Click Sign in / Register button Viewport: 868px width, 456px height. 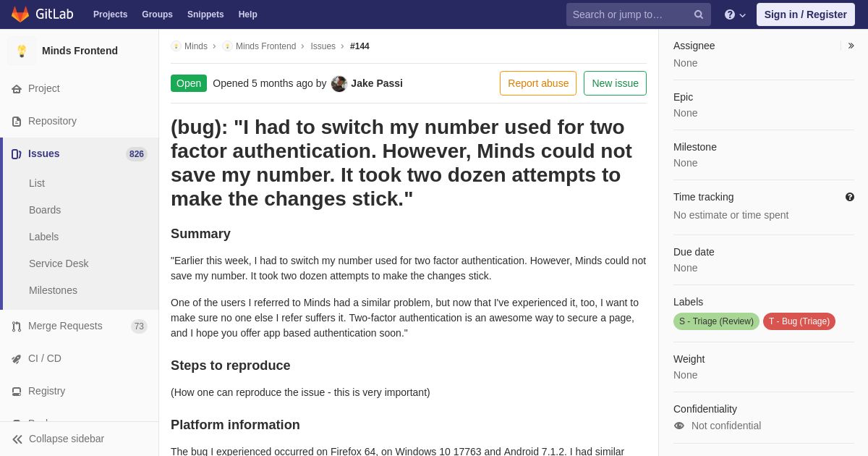tap(806, 14)
